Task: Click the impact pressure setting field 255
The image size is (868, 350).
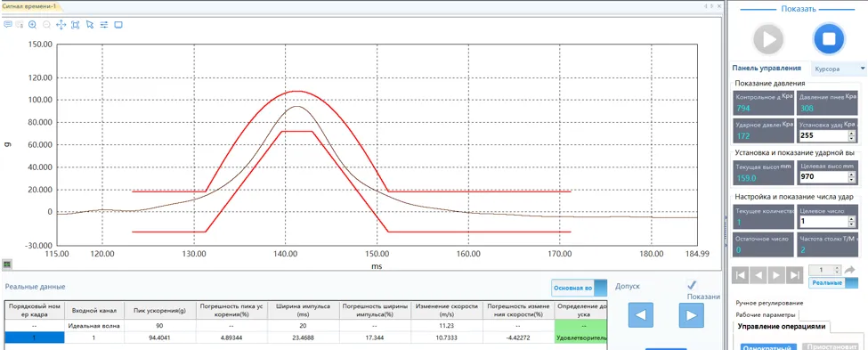Action: point(823,135)
